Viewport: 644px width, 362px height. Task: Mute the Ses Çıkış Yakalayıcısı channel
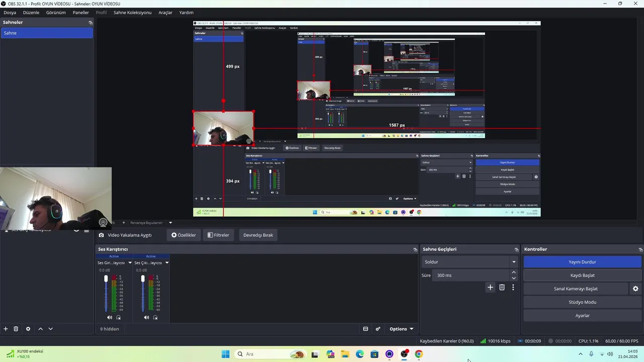(146, 317)
